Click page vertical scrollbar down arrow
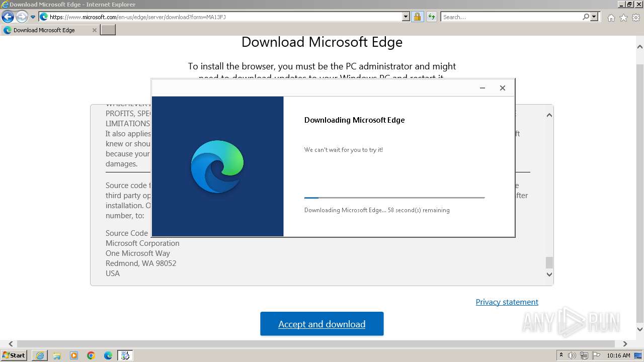This screenshot has height=362, width=644. (x=640, y=329)
